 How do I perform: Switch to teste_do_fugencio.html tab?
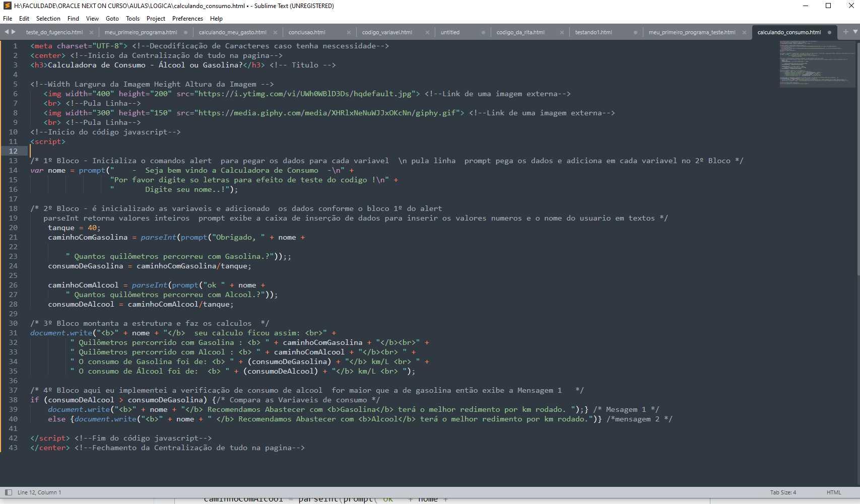(x=54, y=32)
